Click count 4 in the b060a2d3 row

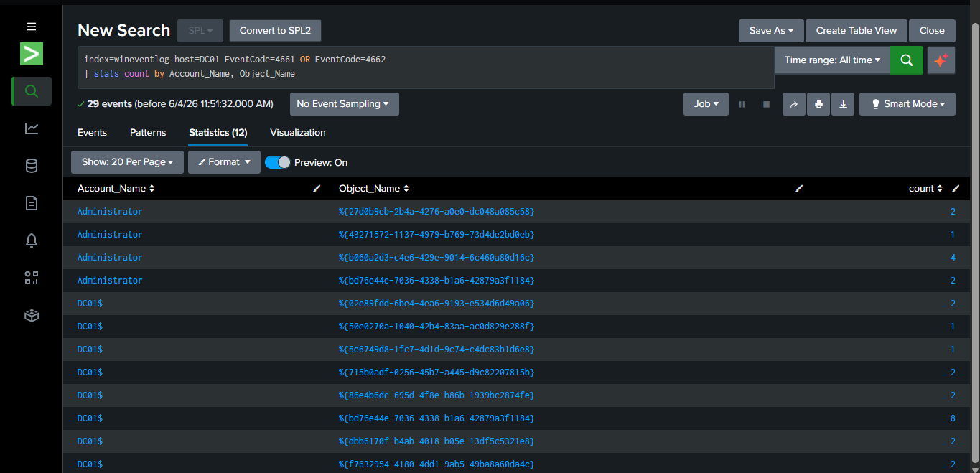point(953,258)
